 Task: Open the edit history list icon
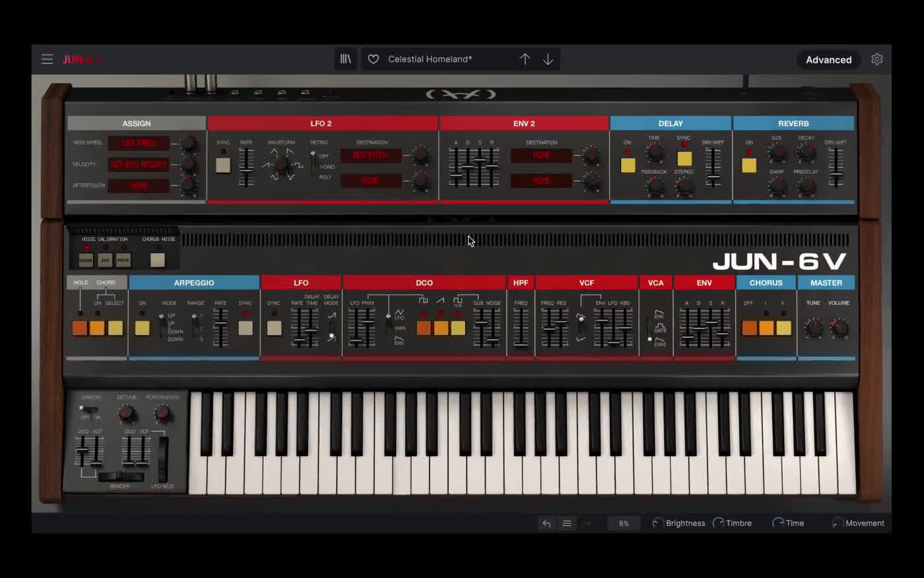pos(566,523)
